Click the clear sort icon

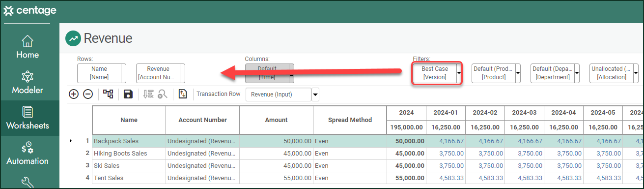pyautogui.click(x=148, y=94)
